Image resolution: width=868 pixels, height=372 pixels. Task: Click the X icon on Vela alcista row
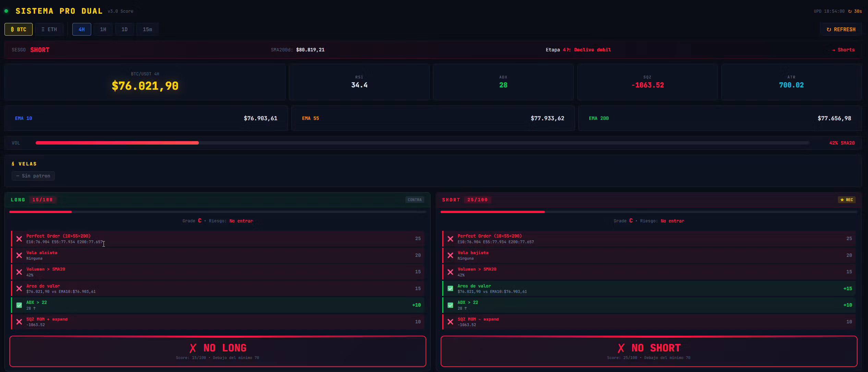tap(19, 255)
